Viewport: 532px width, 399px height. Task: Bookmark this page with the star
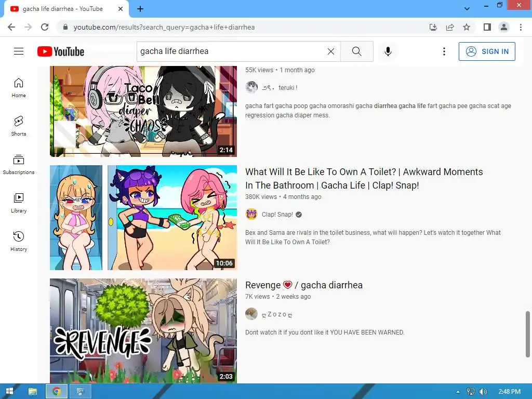coord(467,27)
